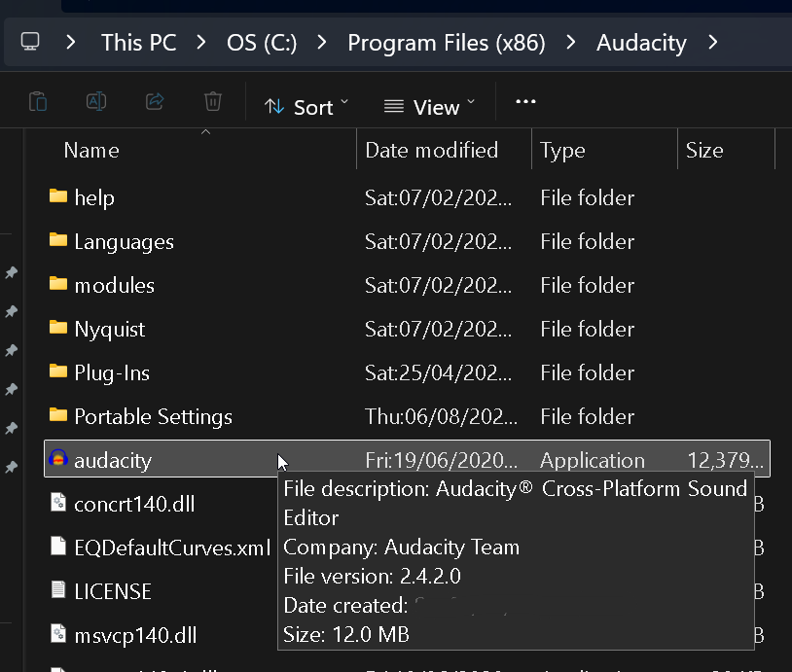Expand chevron after Audacity breadcrumb
792x672 pixels.
coord(712,43)
